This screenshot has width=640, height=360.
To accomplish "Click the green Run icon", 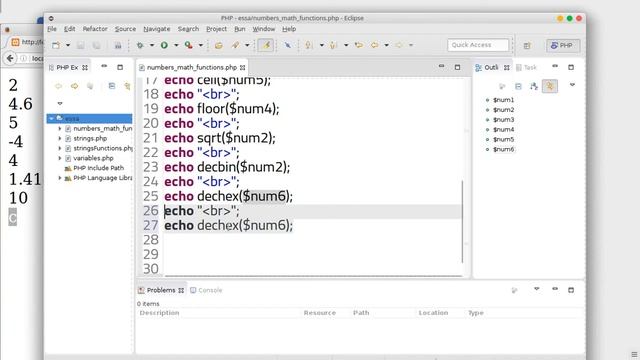I will click(x=164, y=45).
